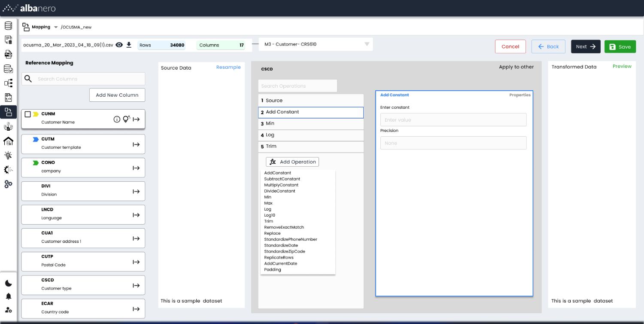The height and width of the screenshot is (324, 644).
Task: Open the Precision None dropdown
Action: coord(453,143)
